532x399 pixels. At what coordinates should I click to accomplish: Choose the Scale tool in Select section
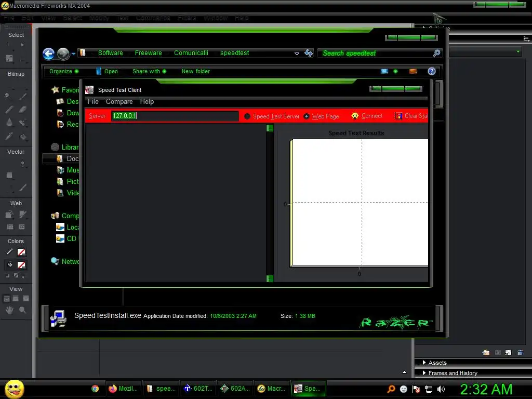pos(9,58)
